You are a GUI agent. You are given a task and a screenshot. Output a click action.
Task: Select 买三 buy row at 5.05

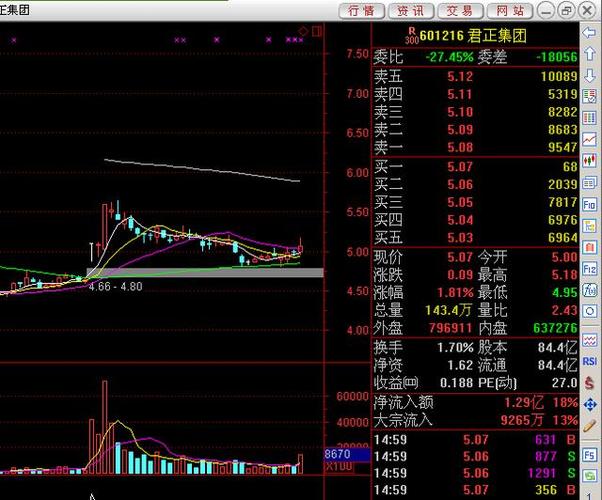pos(475,202)
